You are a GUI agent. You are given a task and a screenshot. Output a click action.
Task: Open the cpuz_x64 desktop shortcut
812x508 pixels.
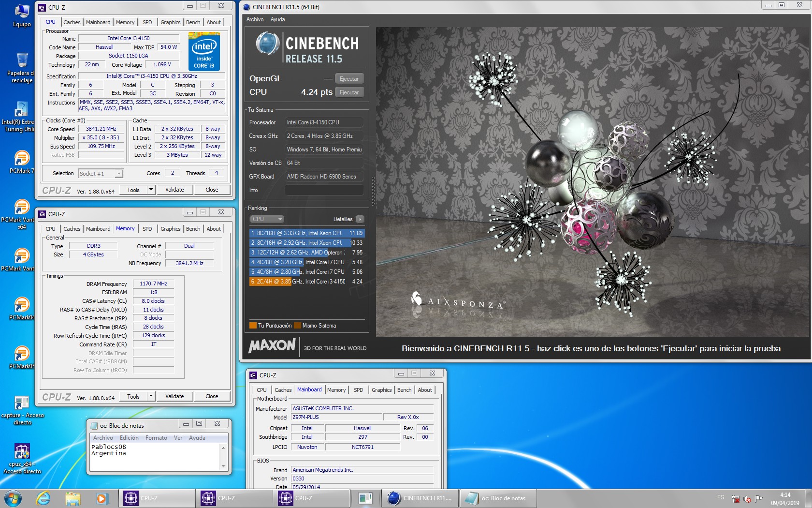[x=22, y=458]
